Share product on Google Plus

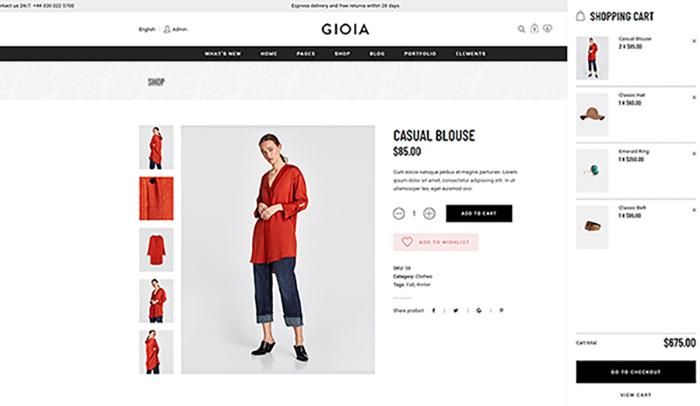click(x=479, y=310)
